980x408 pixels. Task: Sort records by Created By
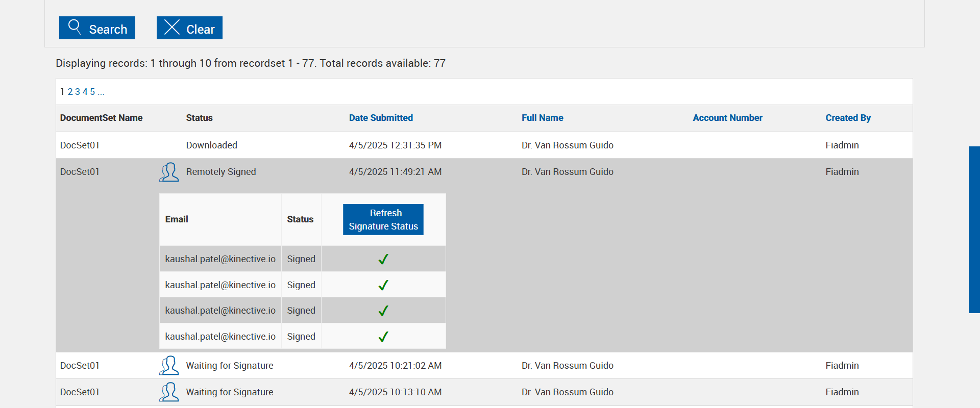point(848,118)
